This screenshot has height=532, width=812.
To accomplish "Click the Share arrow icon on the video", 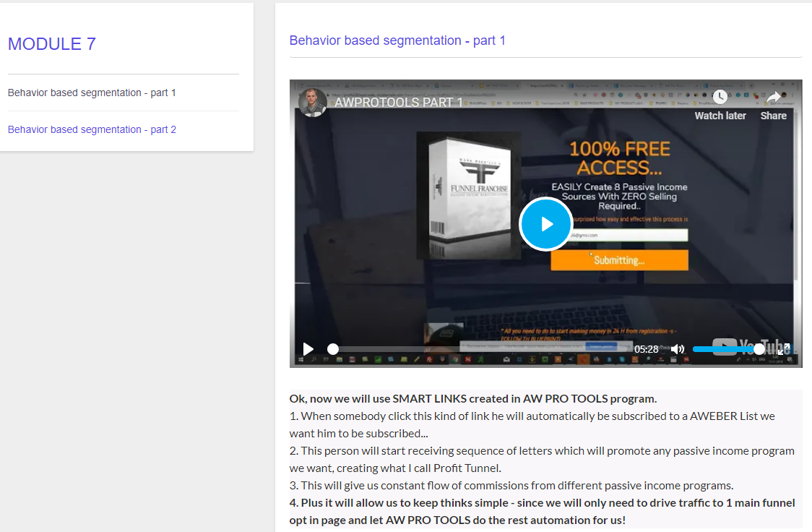I will pyautogui.click(x=773, y=97).
